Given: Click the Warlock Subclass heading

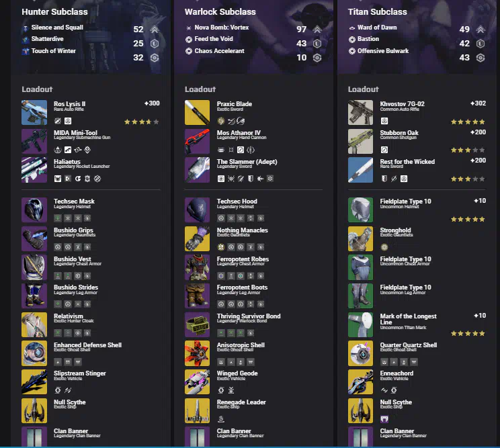Looking at the screenshot, I should 220,12.
